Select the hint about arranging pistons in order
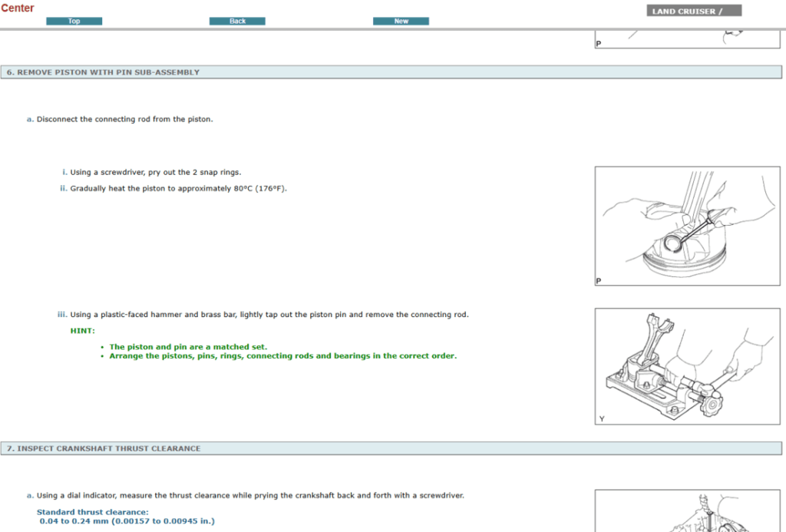786x532 pixels. click(282, 356)
